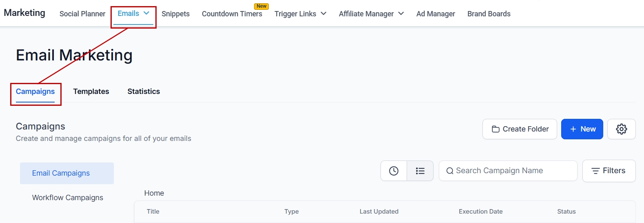The width and height of the screenshot is (644, 223).
Task: Open Filters using the filter lines icon
Action: tap(595, 171)
